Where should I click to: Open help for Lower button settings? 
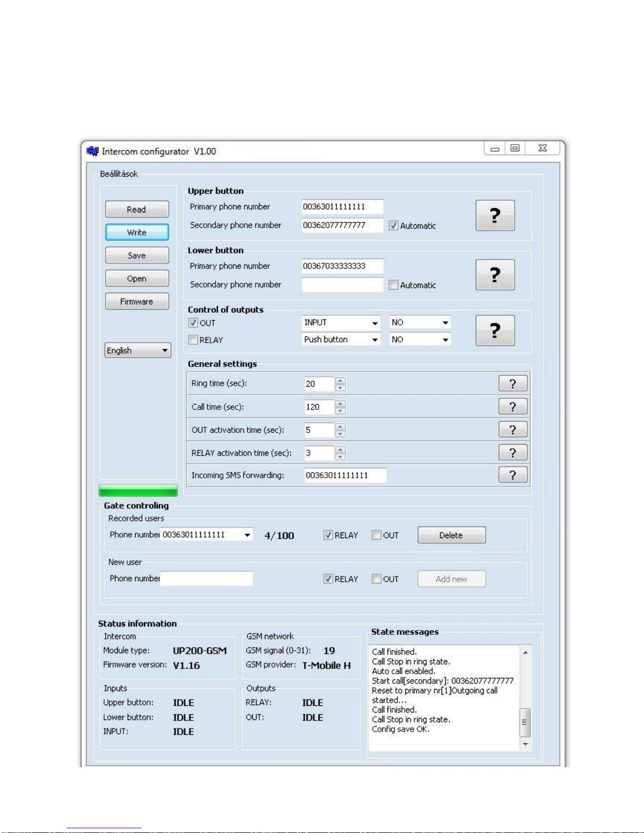[x=495, y=275]
